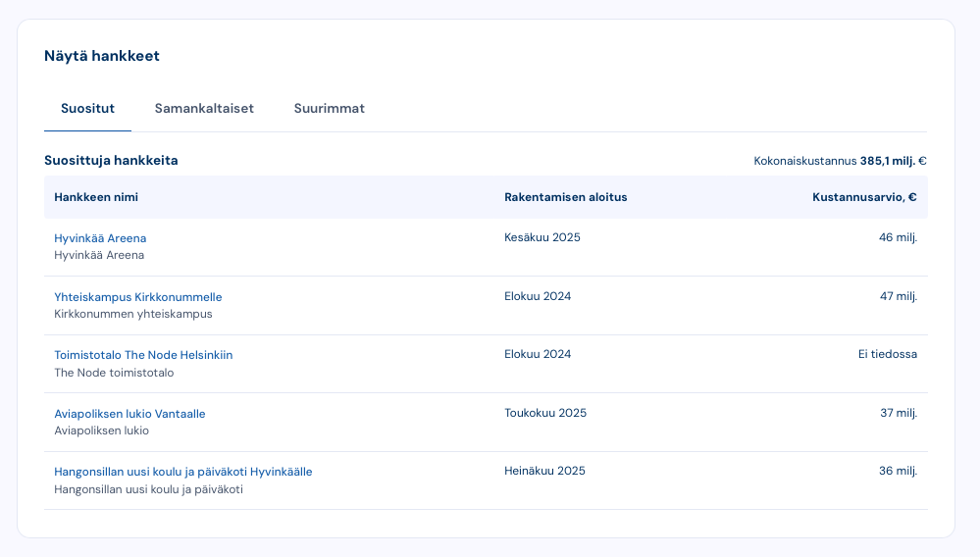Open the Samankaltaiset tab
980x557 pixels.
[204, 109]
